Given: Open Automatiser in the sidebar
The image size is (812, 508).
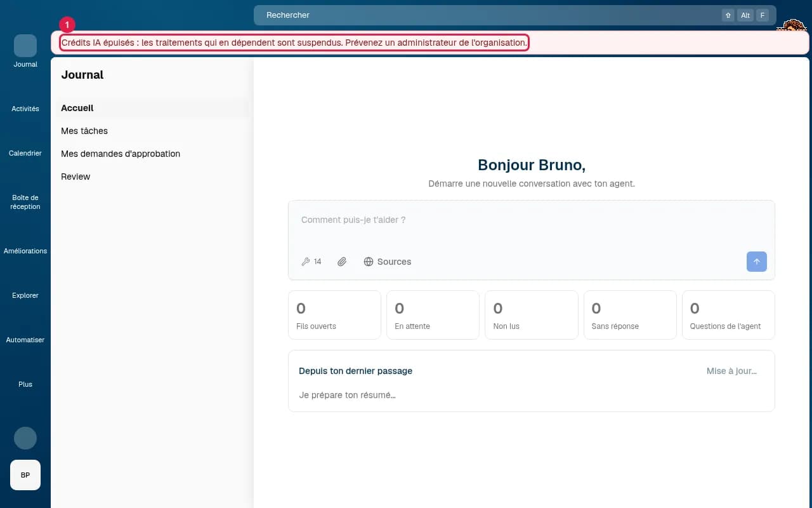Looking at the screenshot, I should [25, 340].
